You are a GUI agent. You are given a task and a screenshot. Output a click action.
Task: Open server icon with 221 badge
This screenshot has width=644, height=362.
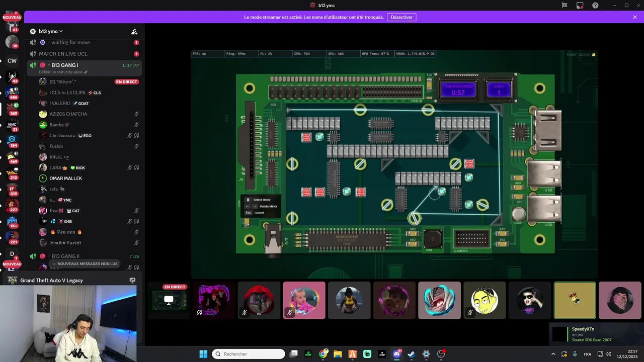tap(12, 237)
